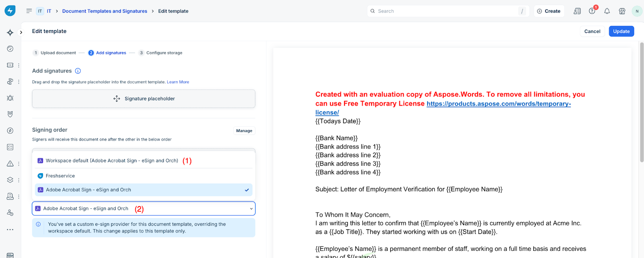This screenshot has width=644, height=258.
Task: Click the {{Bank address line 1}} placeholder
Action: [x=348, y=147]
